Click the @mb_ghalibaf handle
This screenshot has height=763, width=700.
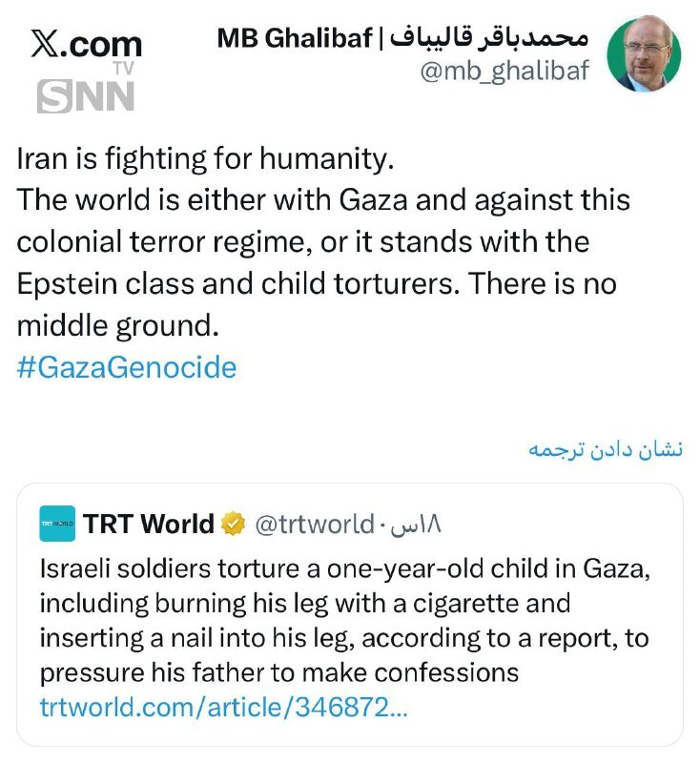click(x=505, y=72)
